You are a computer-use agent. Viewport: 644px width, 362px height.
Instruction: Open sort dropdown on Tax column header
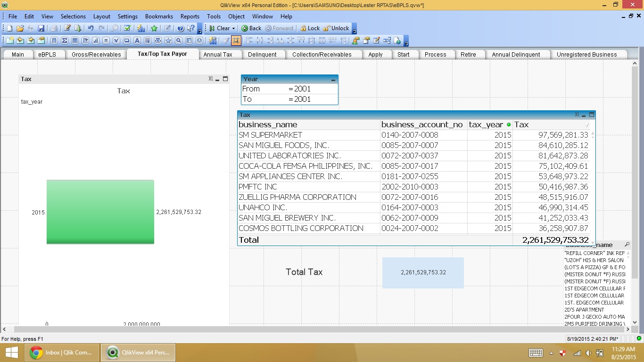click(587, 125)
